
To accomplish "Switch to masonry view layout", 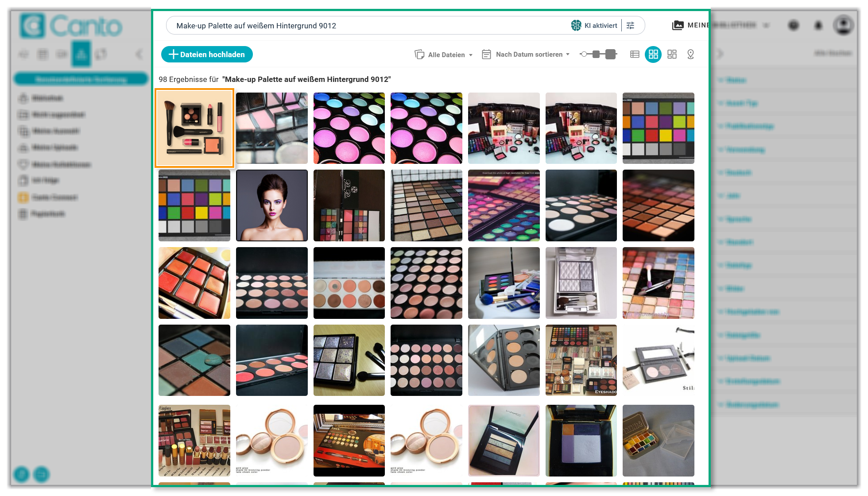I will pos(672,54).
